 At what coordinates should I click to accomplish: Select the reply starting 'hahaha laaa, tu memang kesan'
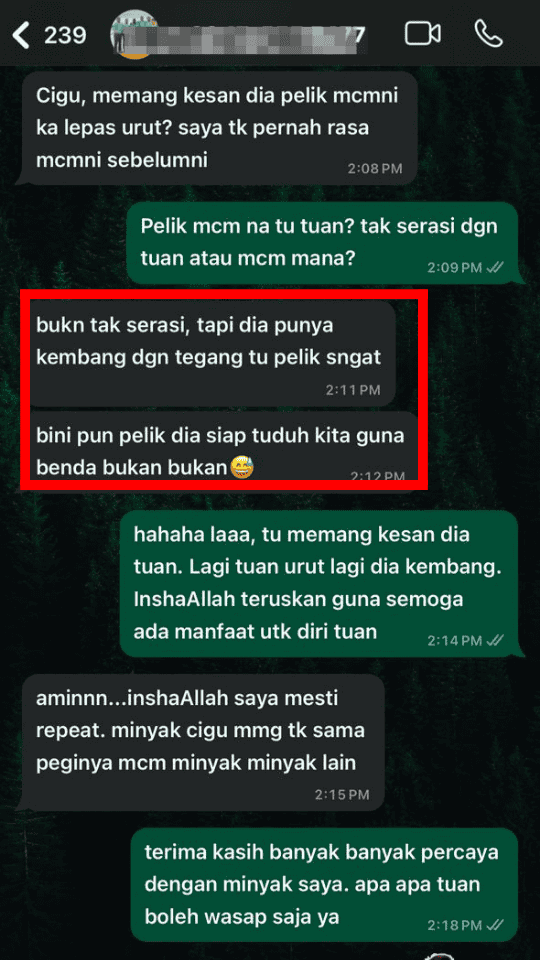(318, 583)
